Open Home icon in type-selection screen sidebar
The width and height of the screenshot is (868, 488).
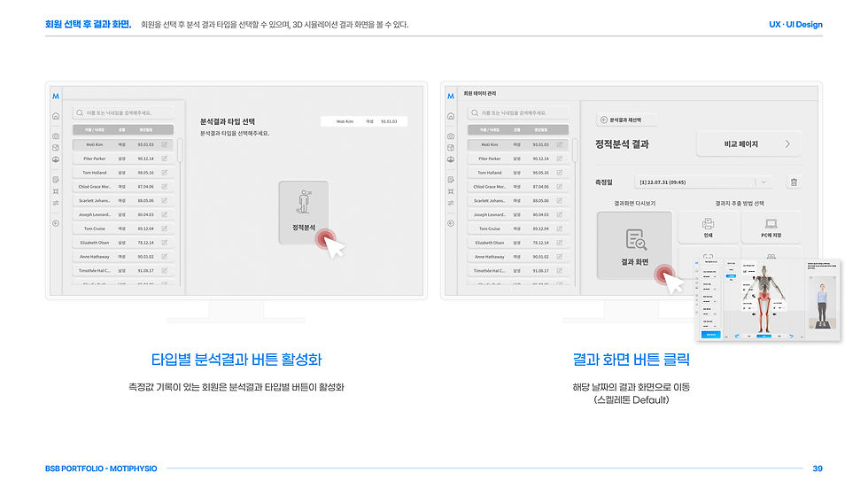[56, 116]
